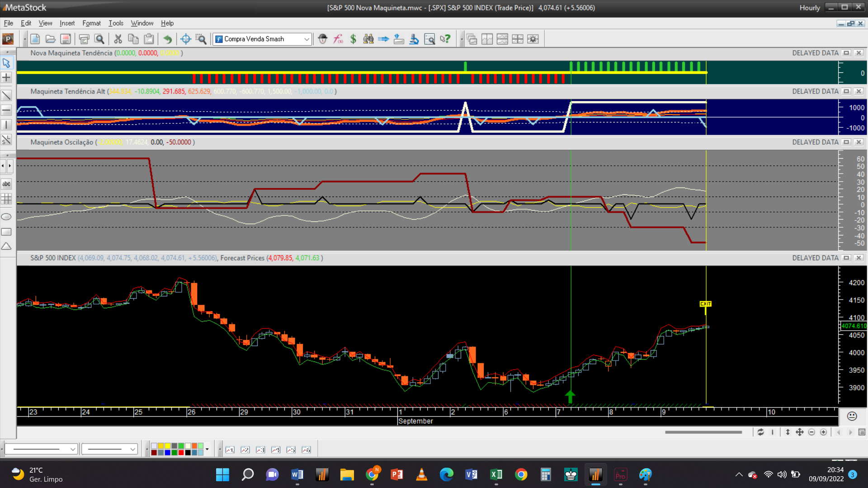The height and width of the screenshot is (488, 868).
Task: Click the Undo arrow icon
Action: (167, 39)
